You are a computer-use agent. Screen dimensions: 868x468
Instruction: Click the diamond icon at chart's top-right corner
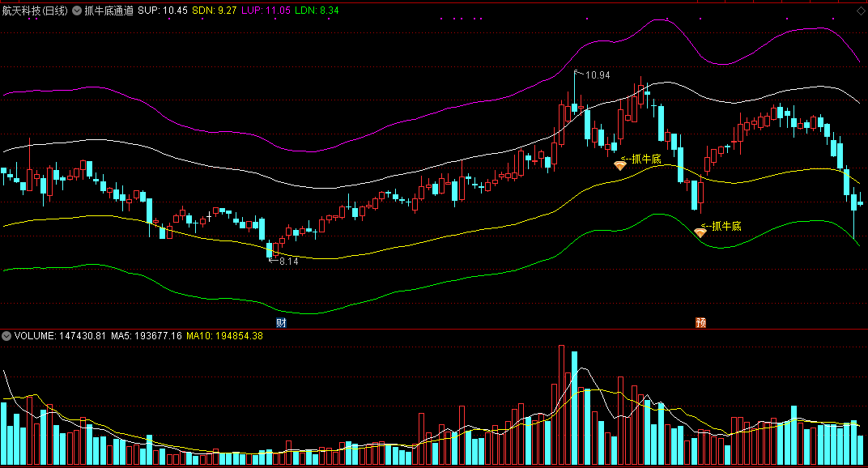pos(861,11)
